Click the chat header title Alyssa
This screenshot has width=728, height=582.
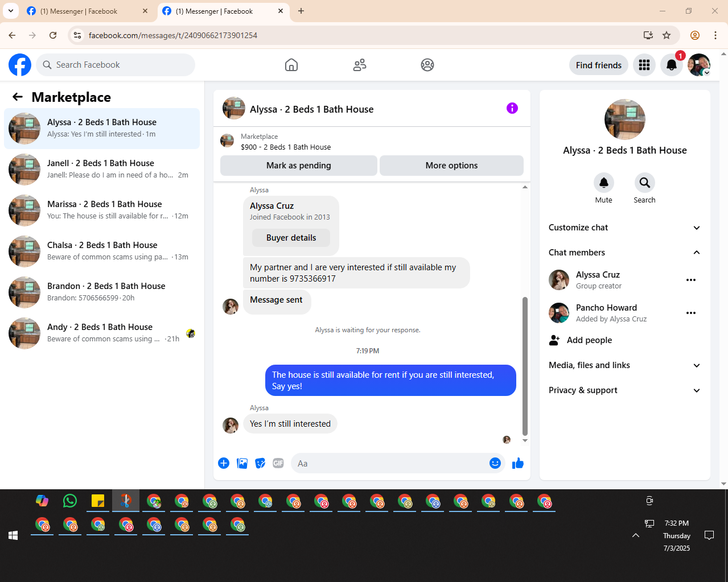coord(311,109)
